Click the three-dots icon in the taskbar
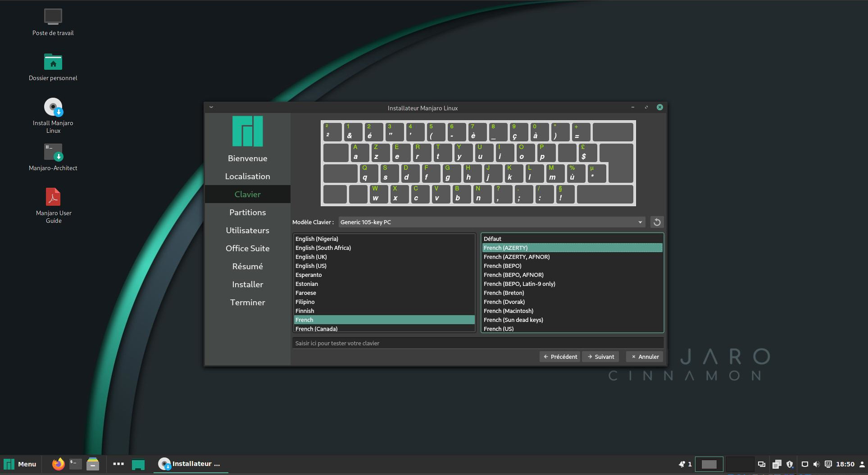The image size is (868, 475). point(118,464)
